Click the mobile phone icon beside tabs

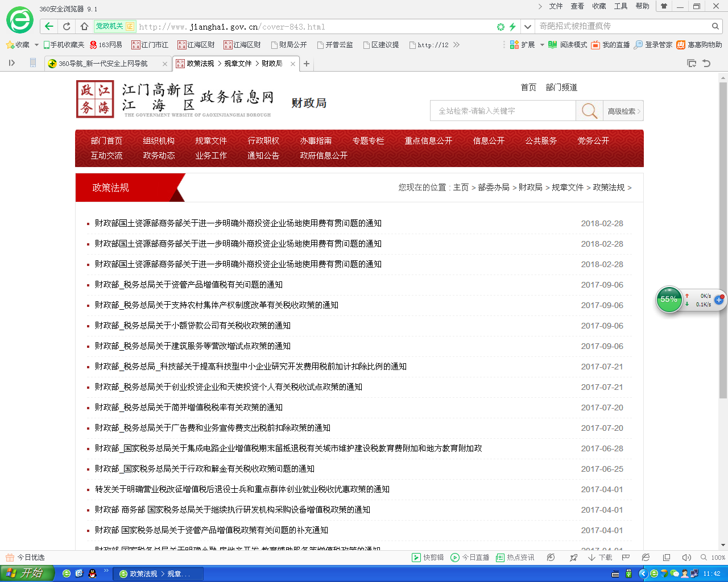tap(33, 63)
